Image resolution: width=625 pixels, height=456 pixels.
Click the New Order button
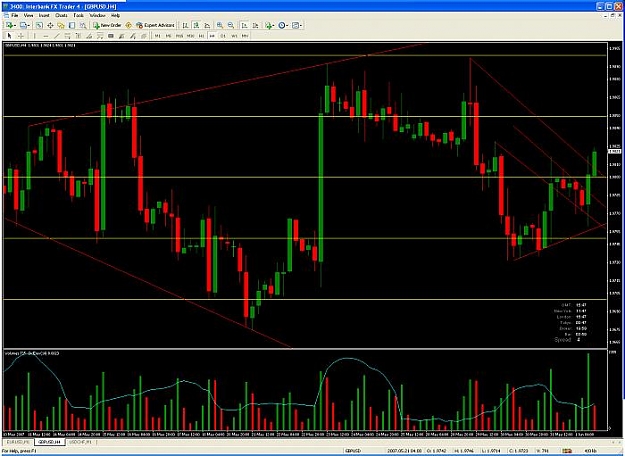(x=107, y=25)
